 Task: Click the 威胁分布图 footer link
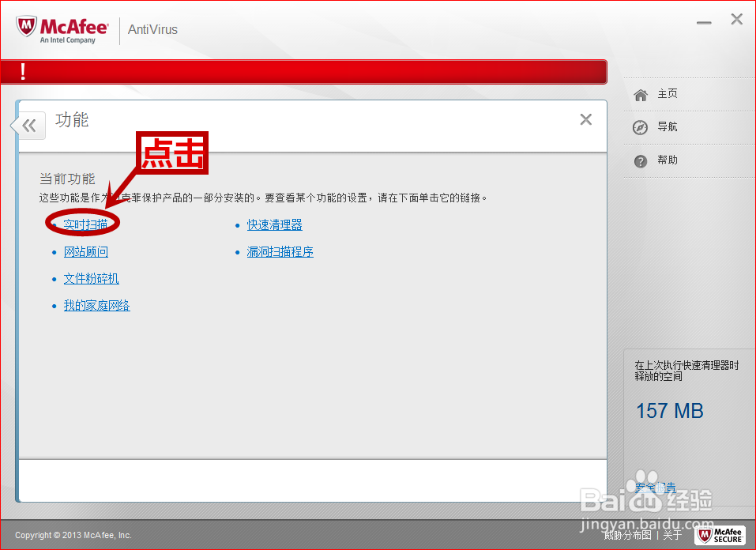click(x=628, y=535)
